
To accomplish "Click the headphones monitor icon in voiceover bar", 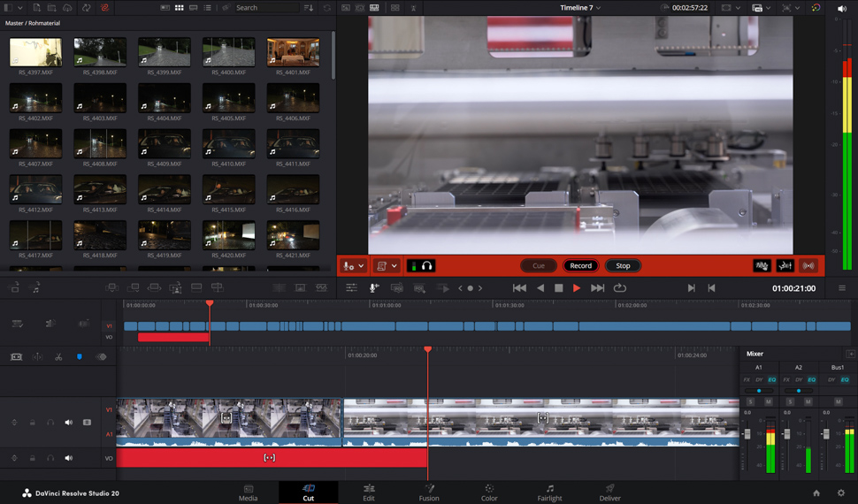I will coord(427,266).
